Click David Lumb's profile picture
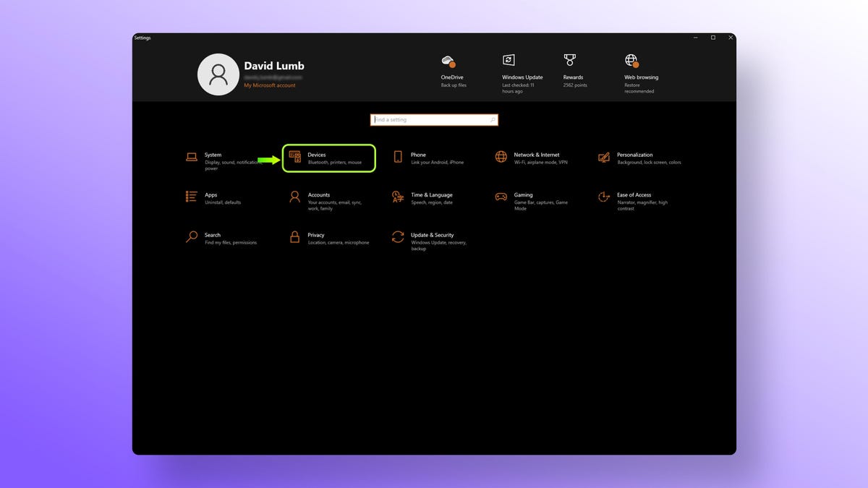 coord(218,74)
